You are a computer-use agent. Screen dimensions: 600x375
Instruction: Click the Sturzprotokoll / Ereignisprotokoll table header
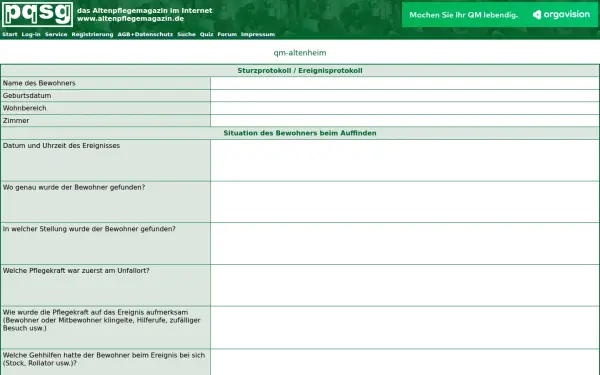pos(300,70)
